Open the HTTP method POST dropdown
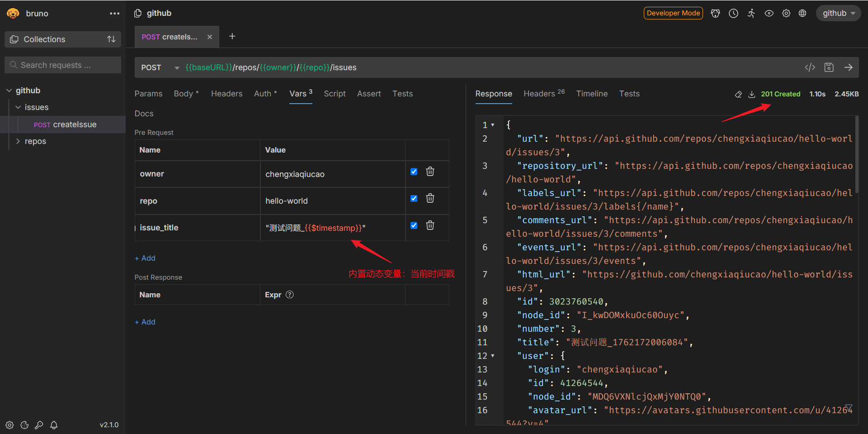The image size is (868, 434). (x=160, y=67)
